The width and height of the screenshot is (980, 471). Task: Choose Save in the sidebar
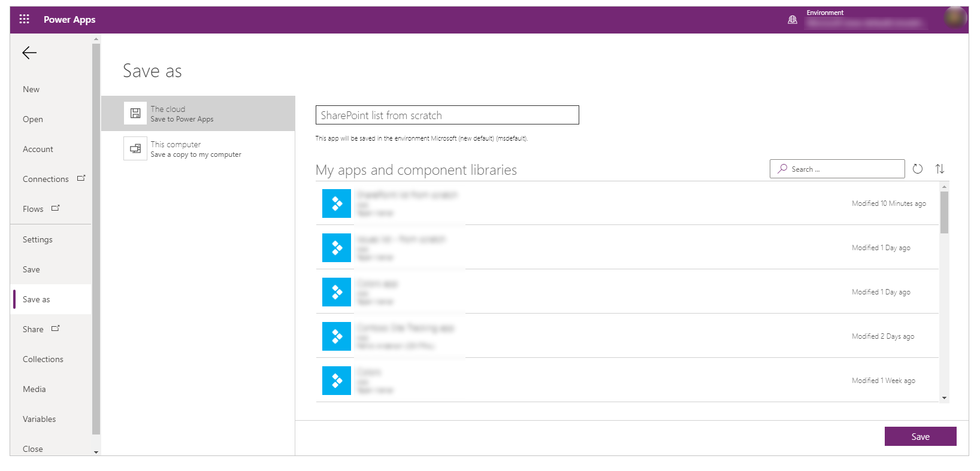coord(31,269)
